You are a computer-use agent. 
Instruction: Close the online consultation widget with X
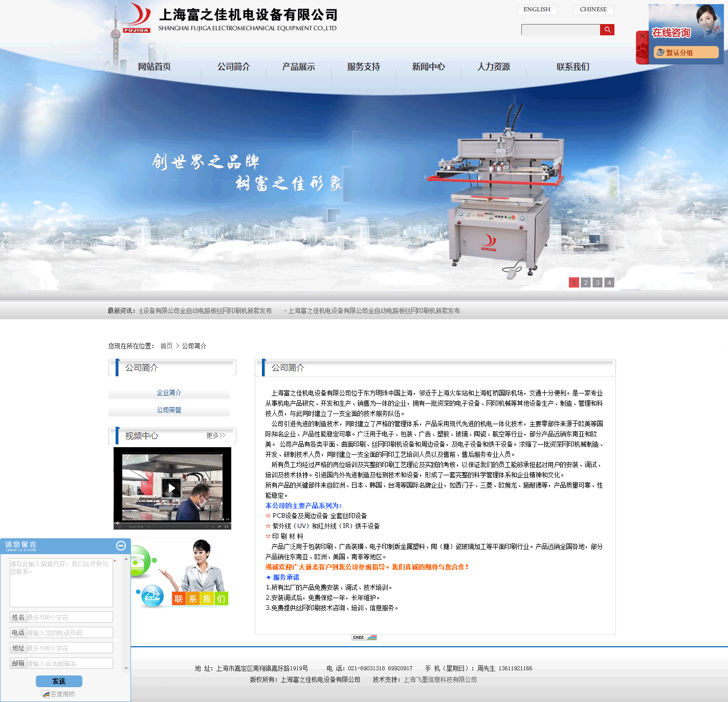(642, 36)
